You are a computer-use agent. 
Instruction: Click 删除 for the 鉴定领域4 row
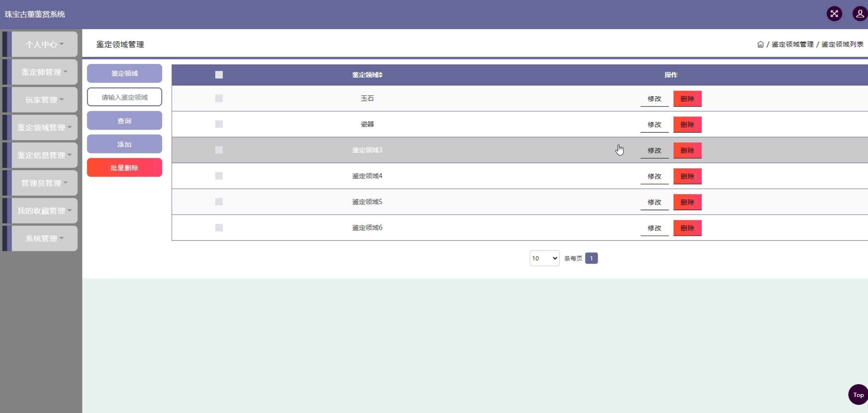point(687,176)
